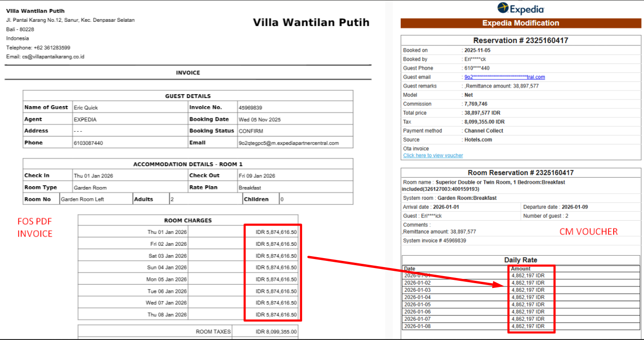The width and height of the screenshot is (644, 340).
Task: Click the agent value 'EXPEDIA'
Action: pyautogui.click(x=85, y=120)
